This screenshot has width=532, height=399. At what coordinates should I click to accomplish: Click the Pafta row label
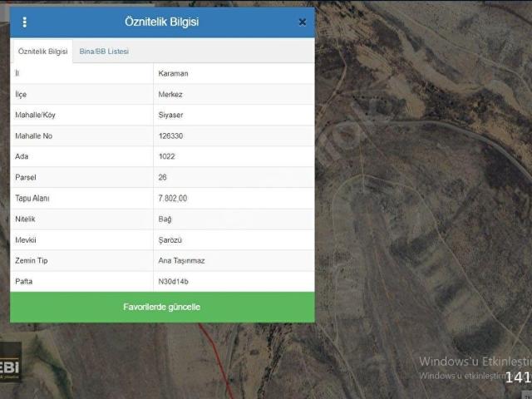tap(24, 282)
